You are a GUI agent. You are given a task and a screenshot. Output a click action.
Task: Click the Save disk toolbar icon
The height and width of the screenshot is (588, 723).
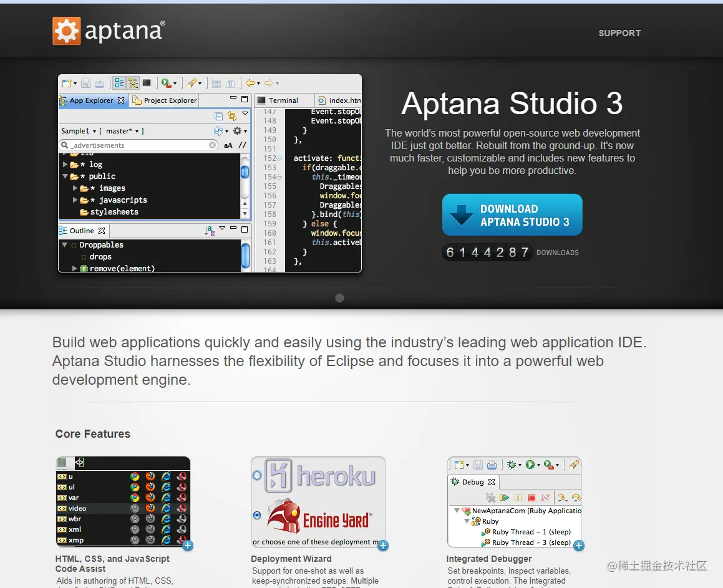click(85, 83)
